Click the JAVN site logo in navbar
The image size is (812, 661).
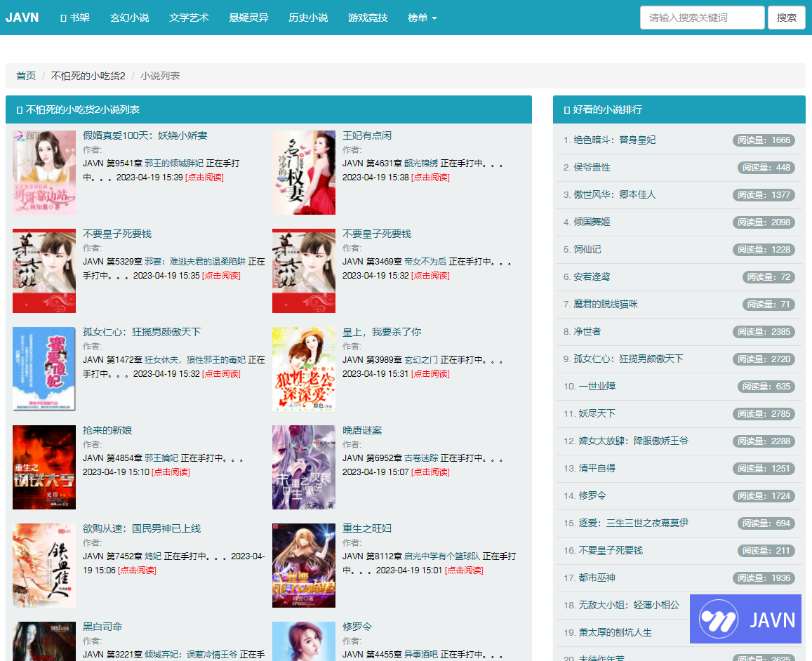click(22, 18)
